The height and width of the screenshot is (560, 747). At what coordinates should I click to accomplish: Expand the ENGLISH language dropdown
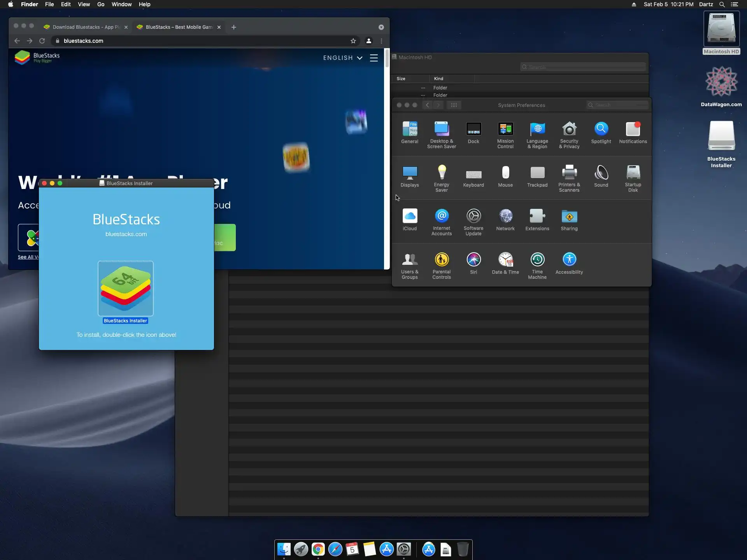point(342,58)
